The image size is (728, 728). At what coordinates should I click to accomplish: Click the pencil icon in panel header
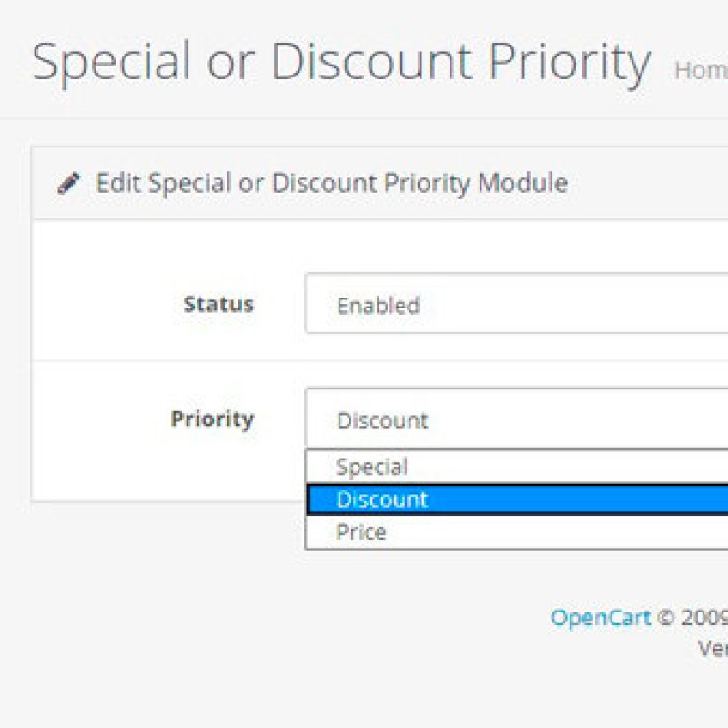coord(68,184)
